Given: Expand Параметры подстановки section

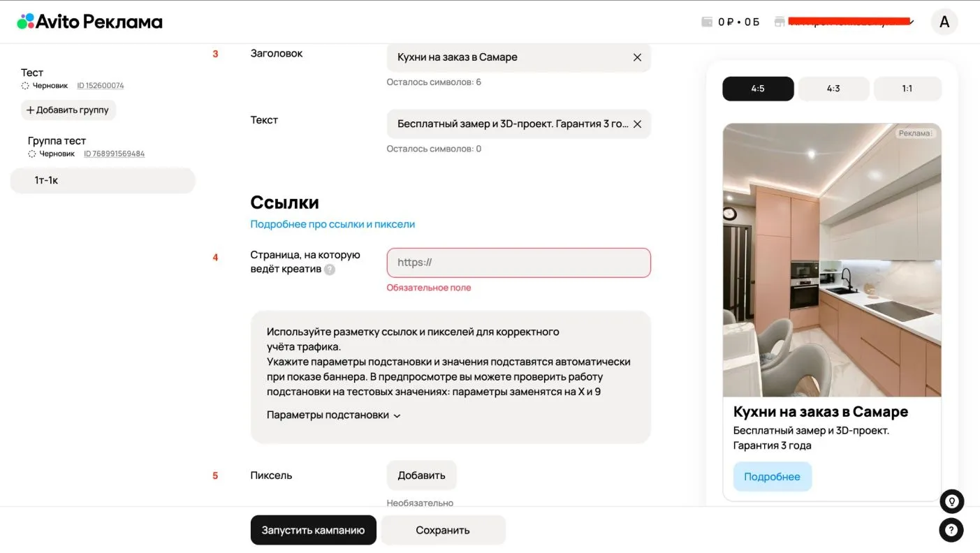Looking at the screenshot, I should coord(334,415).
